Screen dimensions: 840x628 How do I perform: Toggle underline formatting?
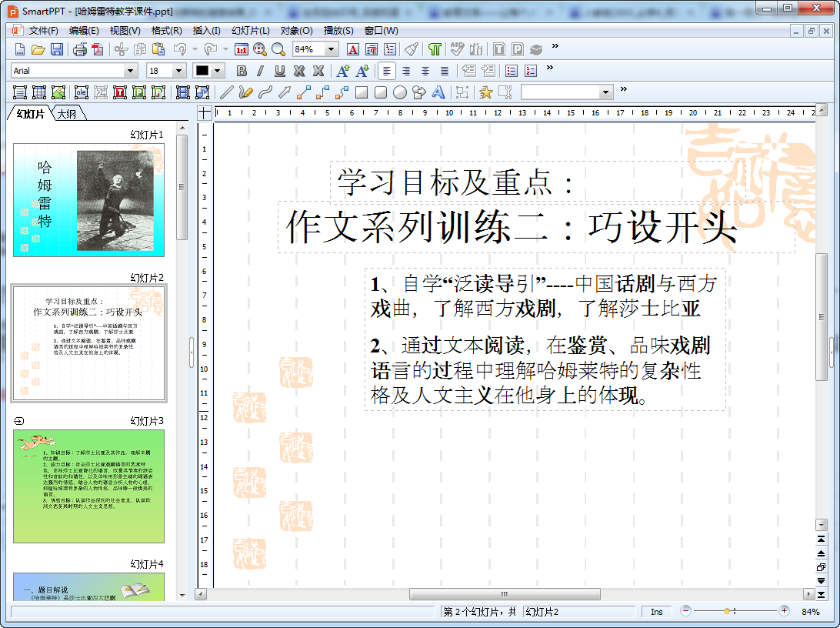pos(280,71)
